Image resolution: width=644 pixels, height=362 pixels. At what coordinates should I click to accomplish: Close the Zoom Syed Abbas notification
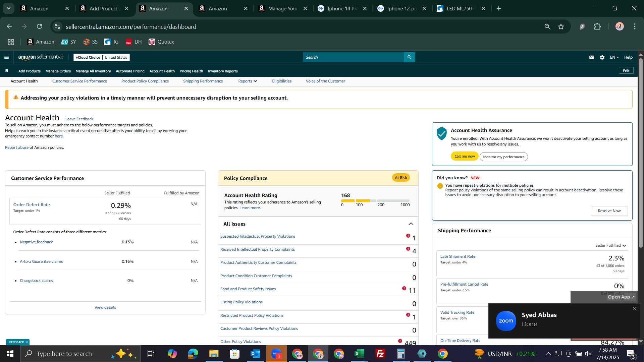634,309
